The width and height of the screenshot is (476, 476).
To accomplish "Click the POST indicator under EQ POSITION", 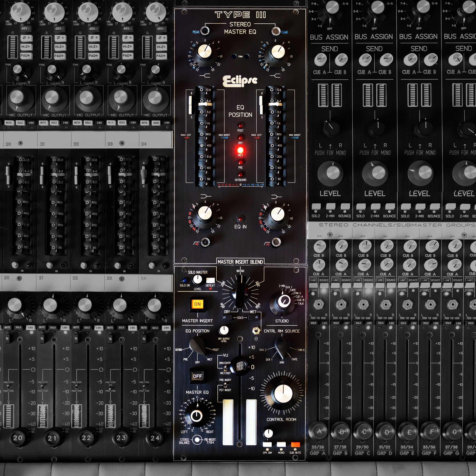I will click(240, 125).
